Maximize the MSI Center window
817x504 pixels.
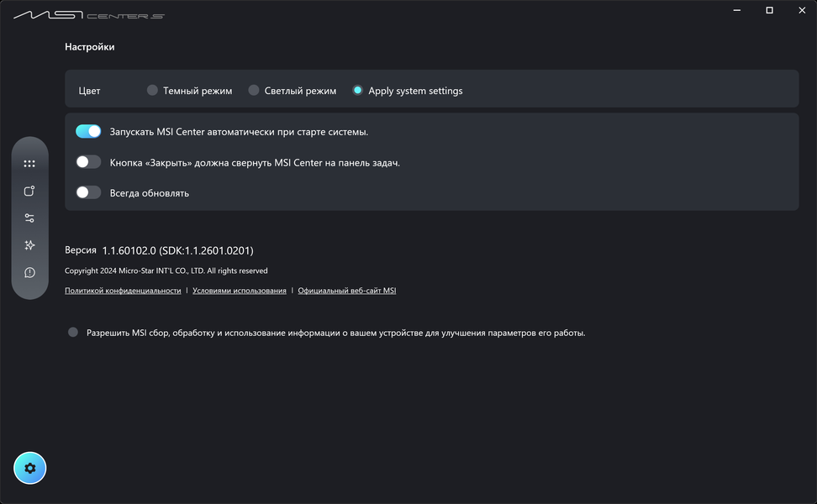click(769, 11)
